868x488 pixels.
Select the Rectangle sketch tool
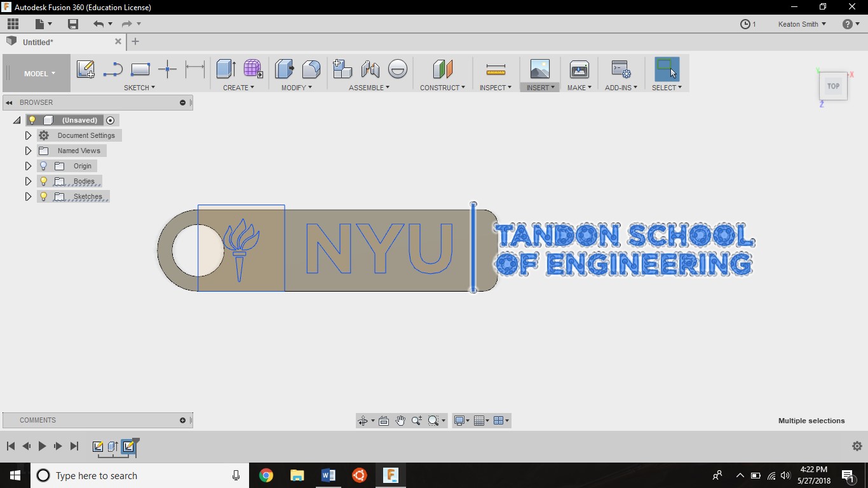[140, 69]
